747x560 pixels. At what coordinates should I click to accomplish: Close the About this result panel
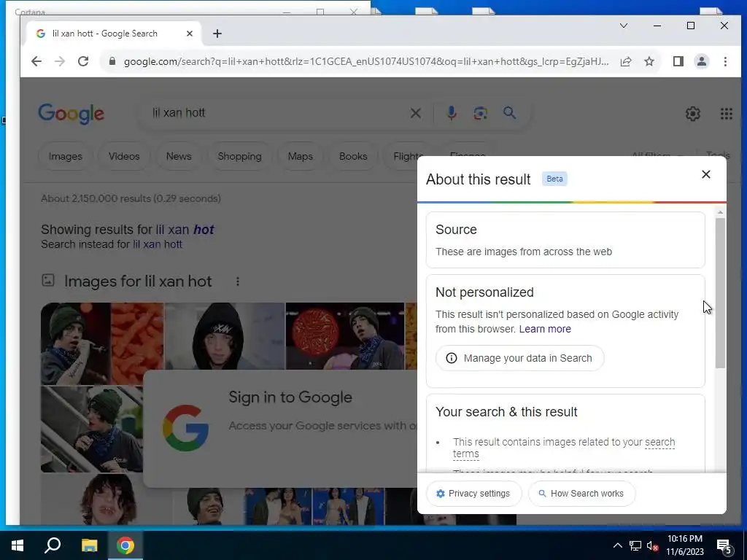coord(706,174)
